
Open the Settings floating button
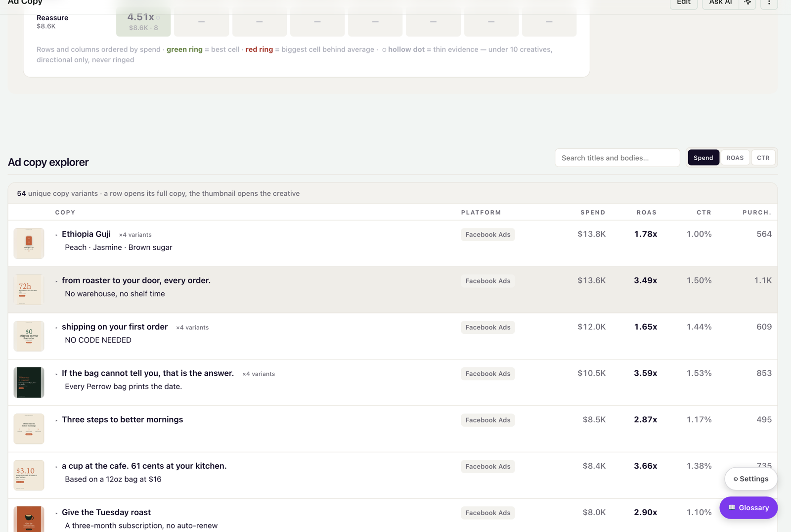click(x=750, y=479)
